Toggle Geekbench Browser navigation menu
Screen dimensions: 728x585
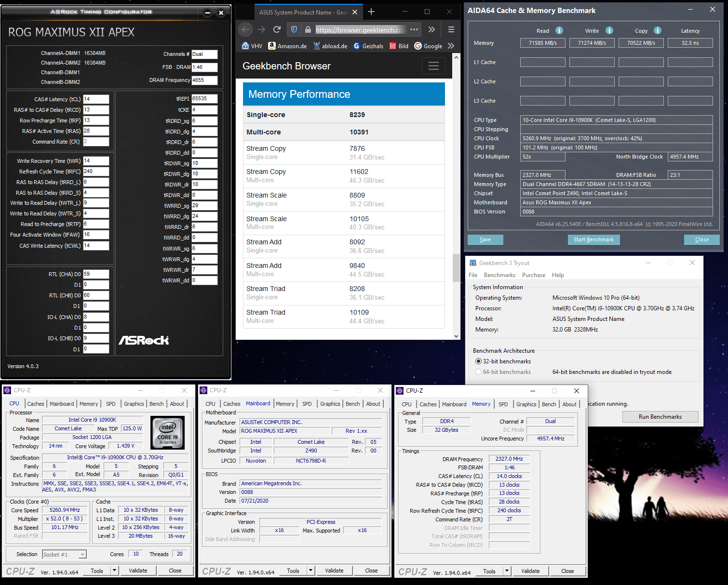[433, 66]
